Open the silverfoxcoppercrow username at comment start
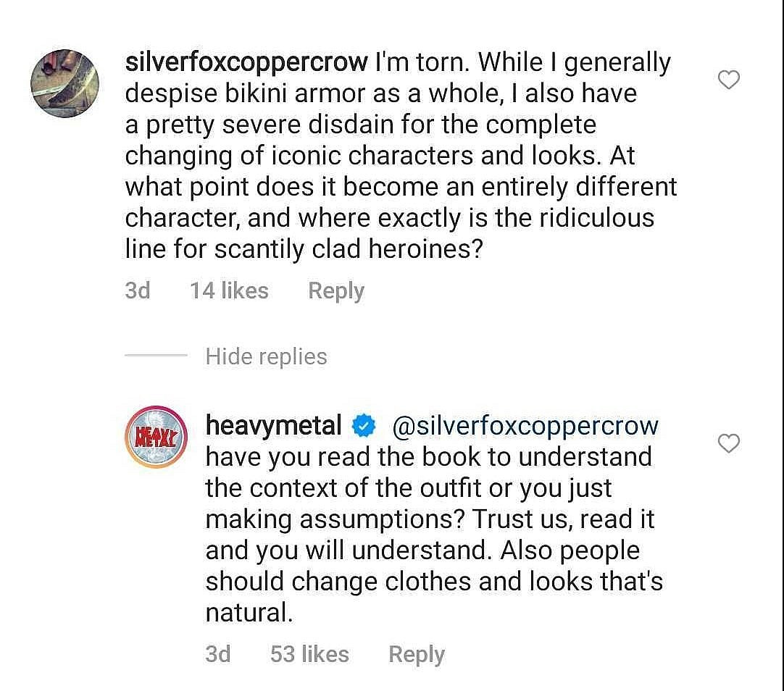784x691 pixels. coord(246,62)
